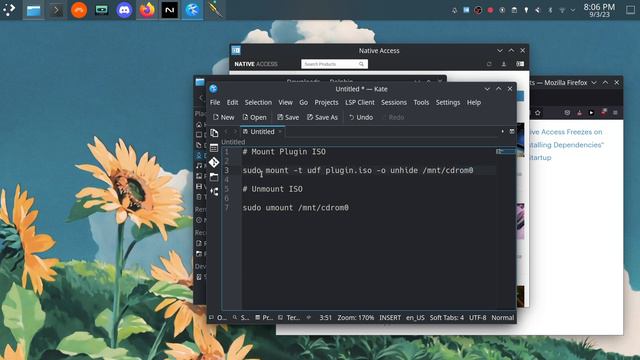Screen dimensions: 640x360
Task: Open Dolphin file manager from the panel
Action: [33, 10]
